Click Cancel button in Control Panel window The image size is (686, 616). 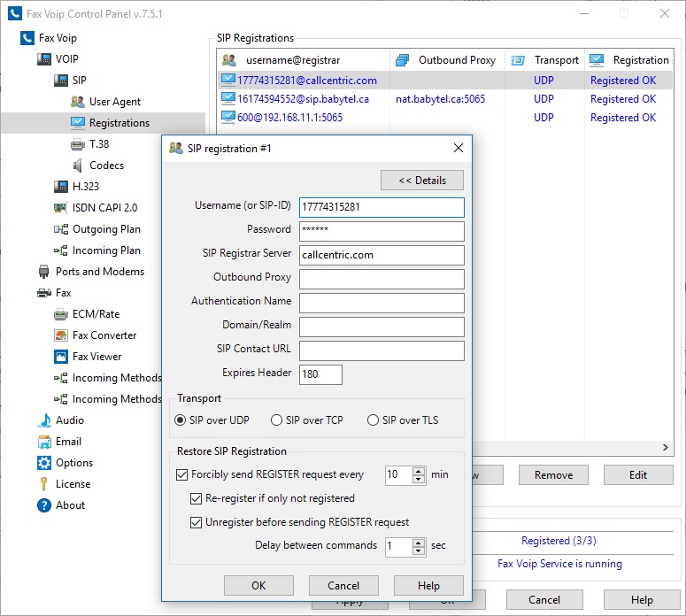click(544, 600)
